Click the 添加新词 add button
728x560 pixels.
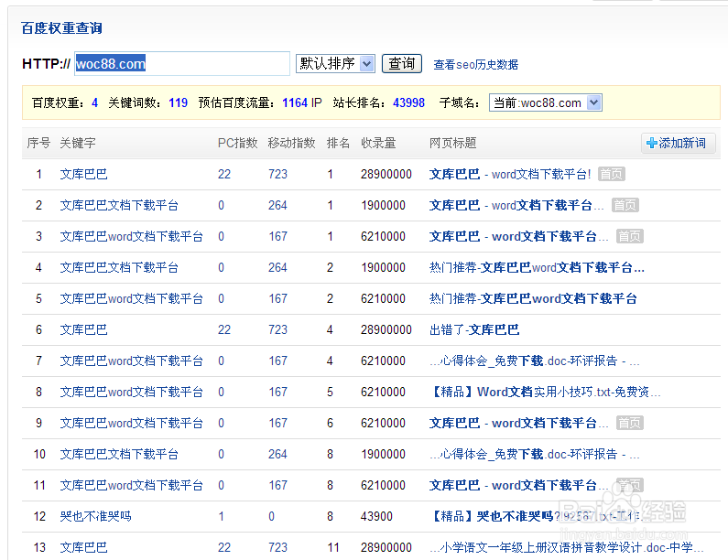point(679,143)
